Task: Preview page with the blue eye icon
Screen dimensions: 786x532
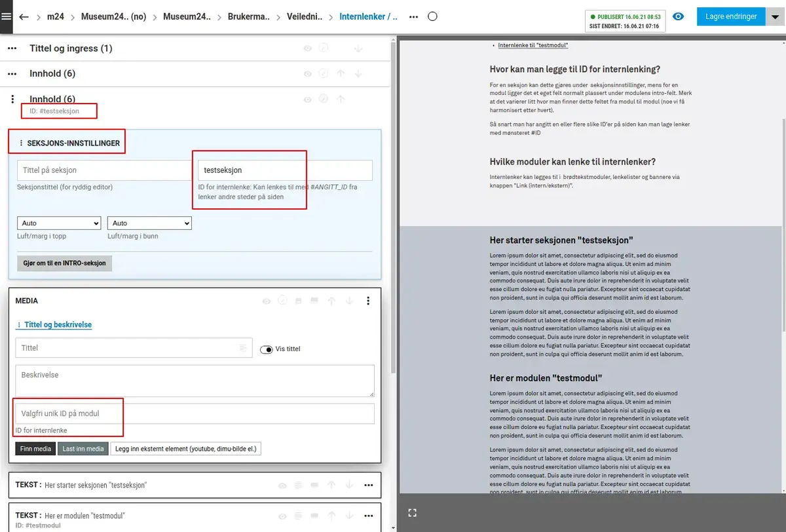Action: point(679,16)
